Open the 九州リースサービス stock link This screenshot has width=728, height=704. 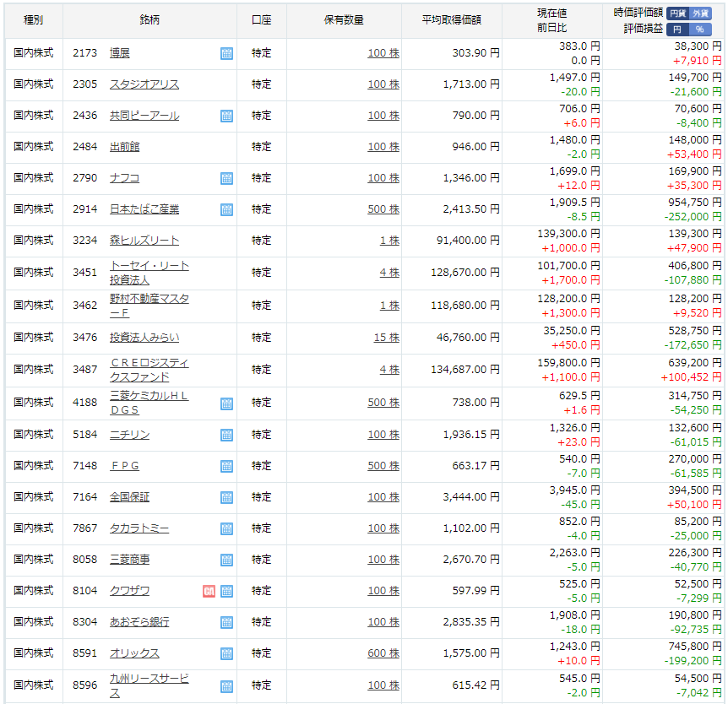pos(149,686)
